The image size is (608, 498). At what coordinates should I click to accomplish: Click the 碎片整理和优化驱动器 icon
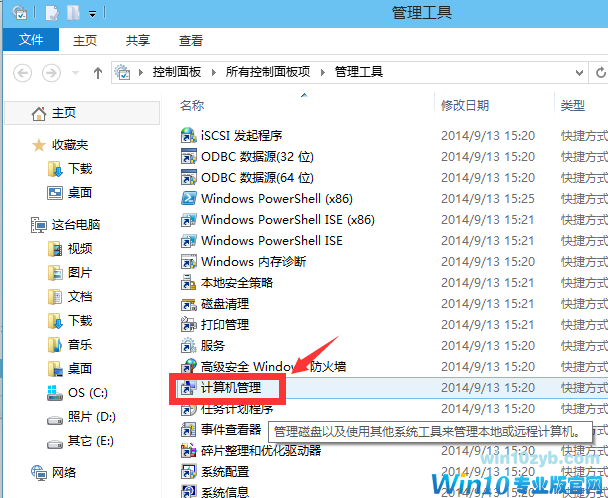tap(188, 450)
